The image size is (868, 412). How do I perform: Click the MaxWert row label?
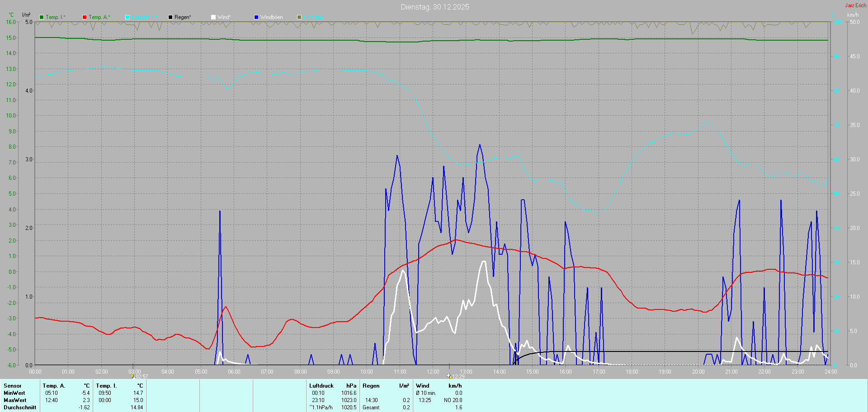coord(15,400)
